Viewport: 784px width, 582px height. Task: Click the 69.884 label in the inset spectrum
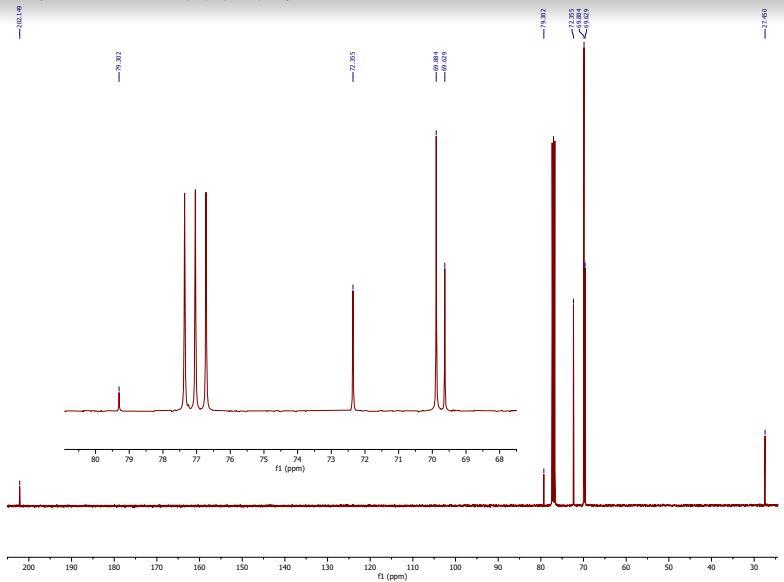point(436,61)
